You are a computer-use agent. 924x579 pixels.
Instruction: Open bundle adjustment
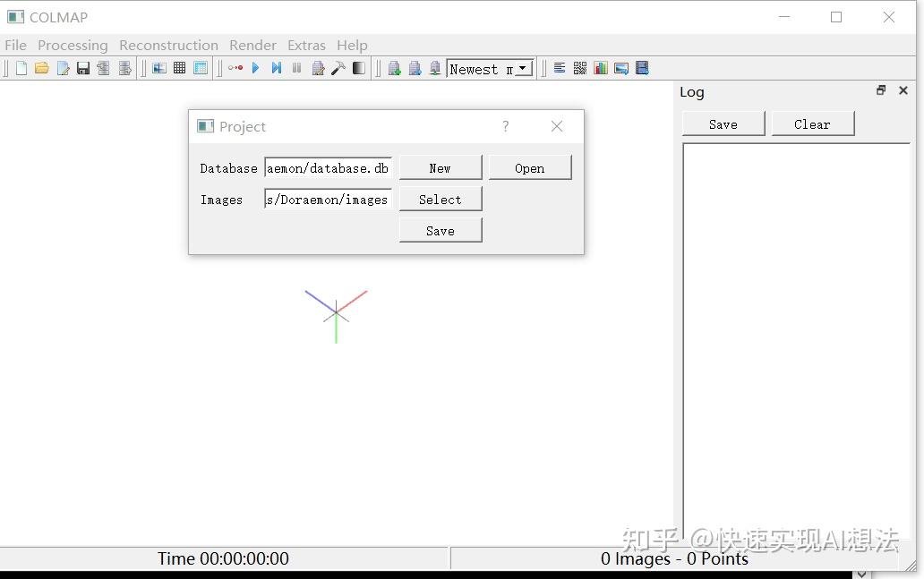tap(318, 67)
